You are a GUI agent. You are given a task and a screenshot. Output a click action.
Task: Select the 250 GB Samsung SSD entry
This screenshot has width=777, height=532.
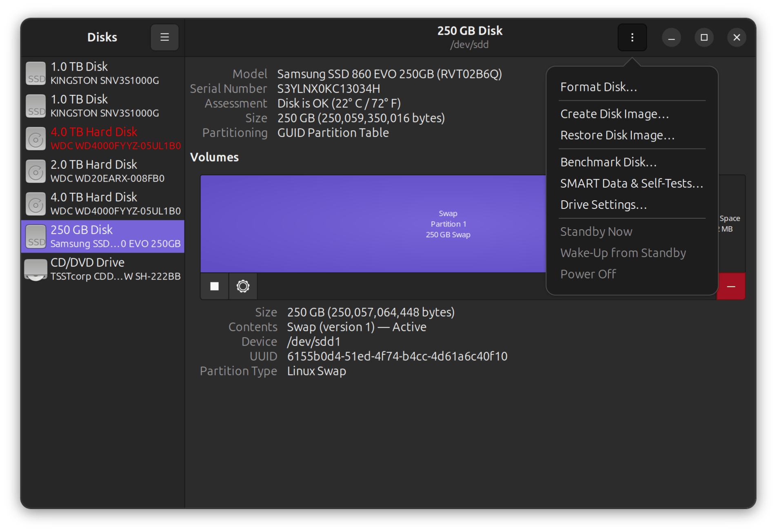click(103, 236)
